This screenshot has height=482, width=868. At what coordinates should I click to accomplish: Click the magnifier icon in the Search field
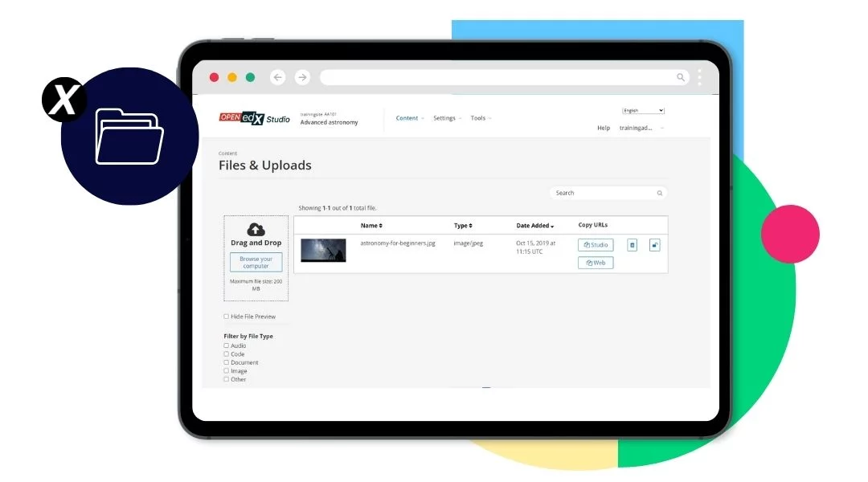[660, 193]
